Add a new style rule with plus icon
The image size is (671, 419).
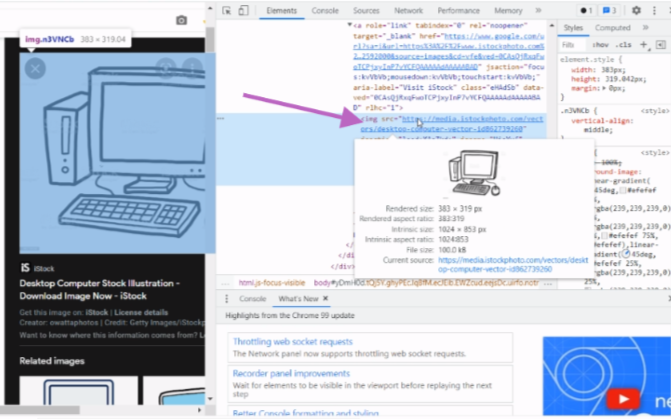tap(643, 45)
